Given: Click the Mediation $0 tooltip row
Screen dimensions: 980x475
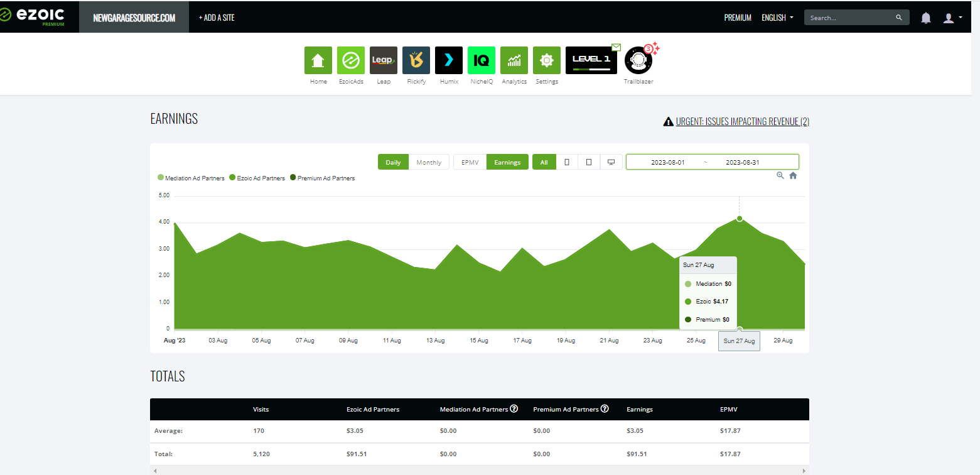Looking at the screenshot, I should 708,284.
